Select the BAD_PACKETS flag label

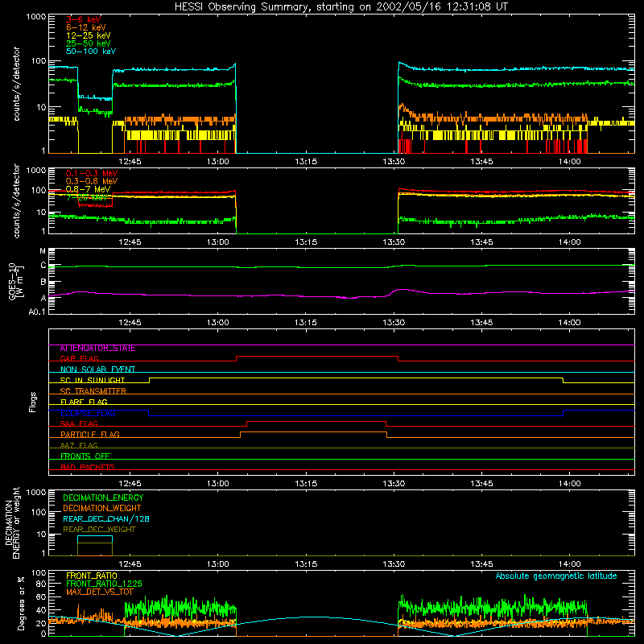(x=88, y=467)
